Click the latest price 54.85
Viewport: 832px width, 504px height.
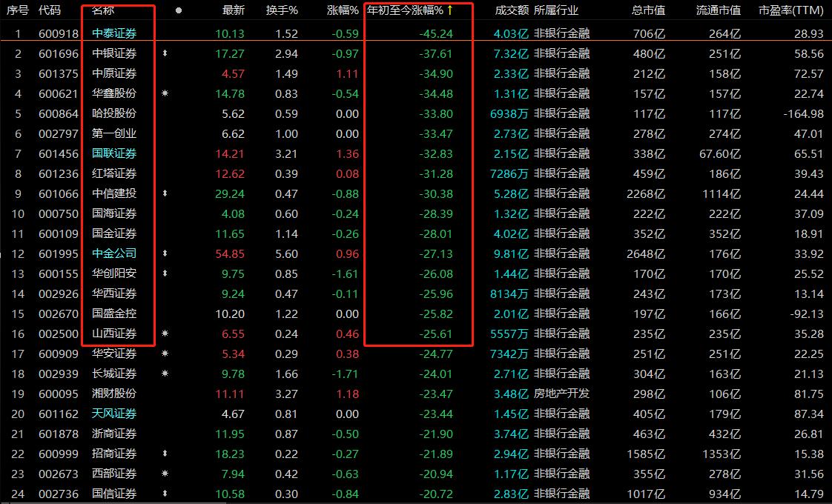tap(230, 253)
